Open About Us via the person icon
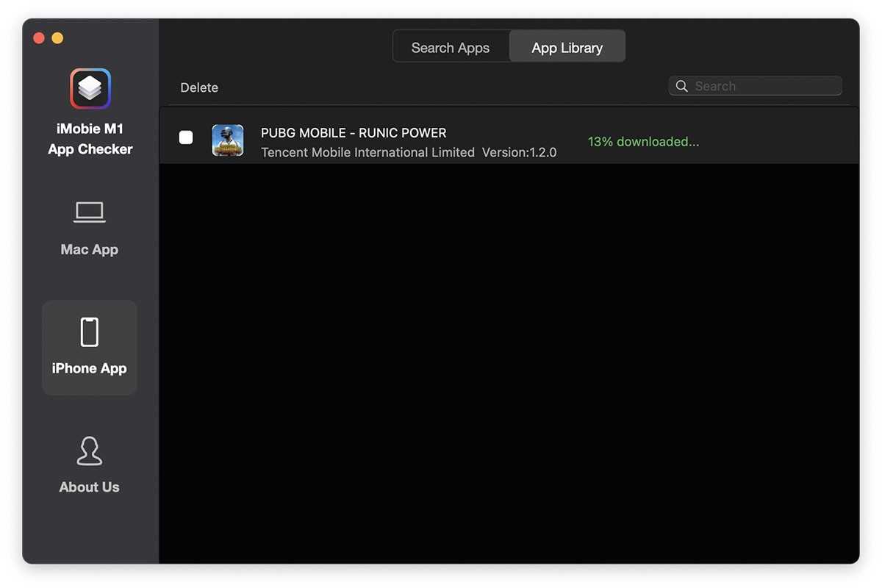 90,451
